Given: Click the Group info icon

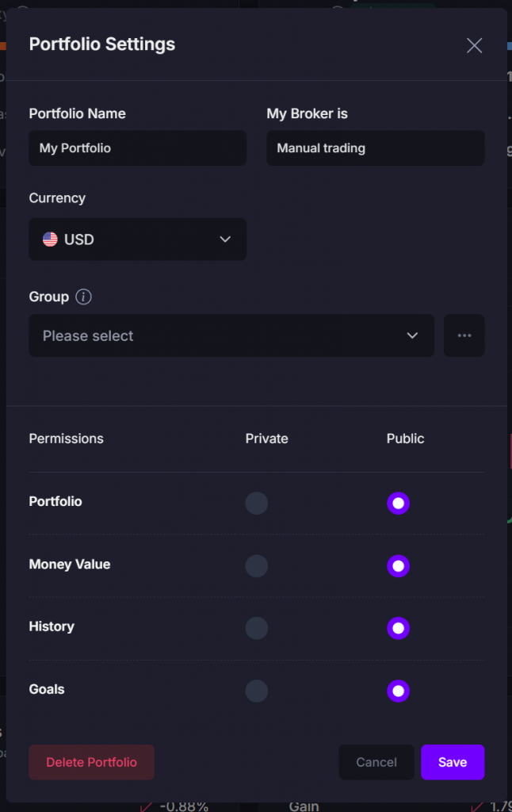Looking at the screenshot, I should coord(83,297).
